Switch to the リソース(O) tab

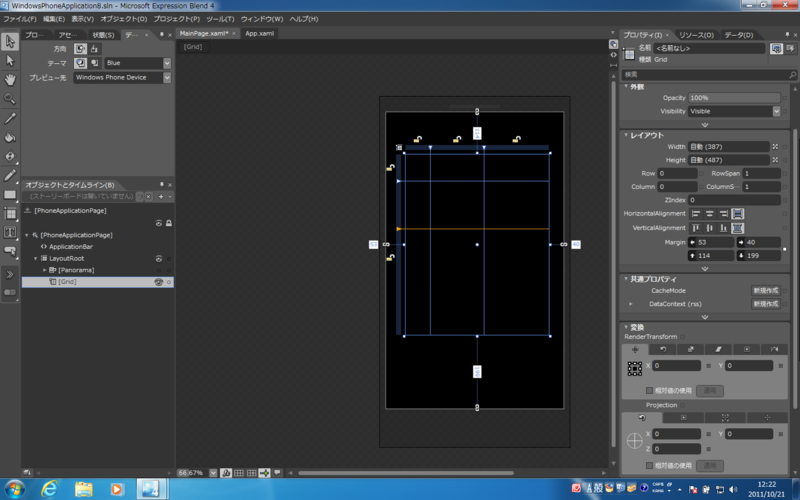696,35
